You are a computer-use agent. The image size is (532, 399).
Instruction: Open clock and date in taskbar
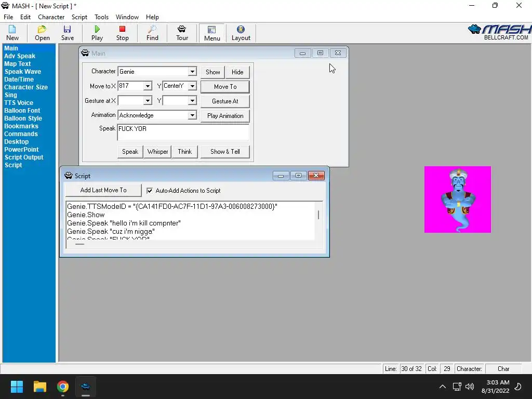pyautogui.click(x=495, y=387)
